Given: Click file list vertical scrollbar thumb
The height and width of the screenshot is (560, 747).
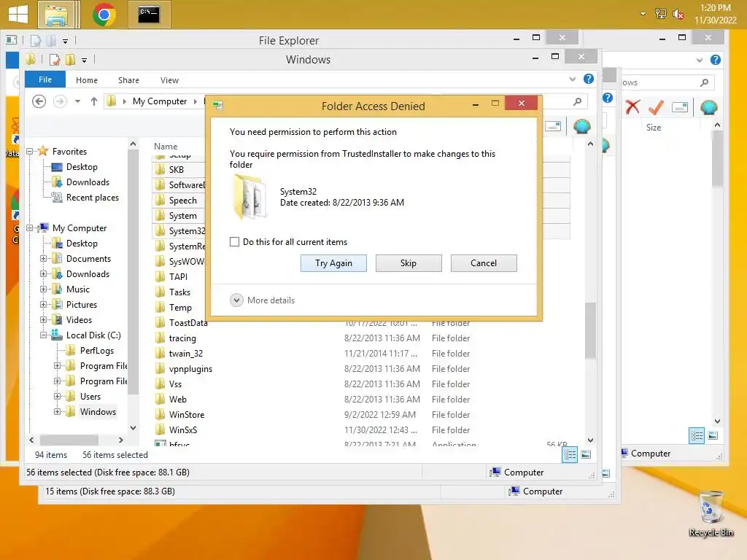Looking at the screenshot, I should click(590, 330).
